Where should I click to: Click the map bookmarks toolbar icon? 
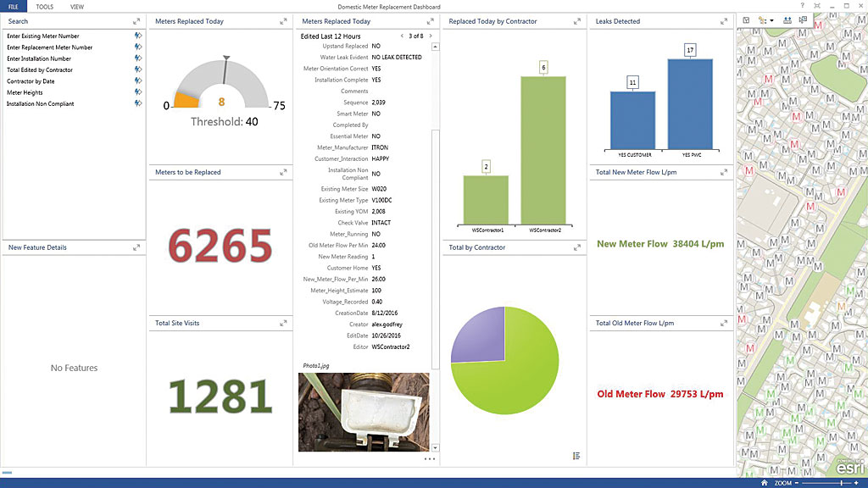pos(746,20)
